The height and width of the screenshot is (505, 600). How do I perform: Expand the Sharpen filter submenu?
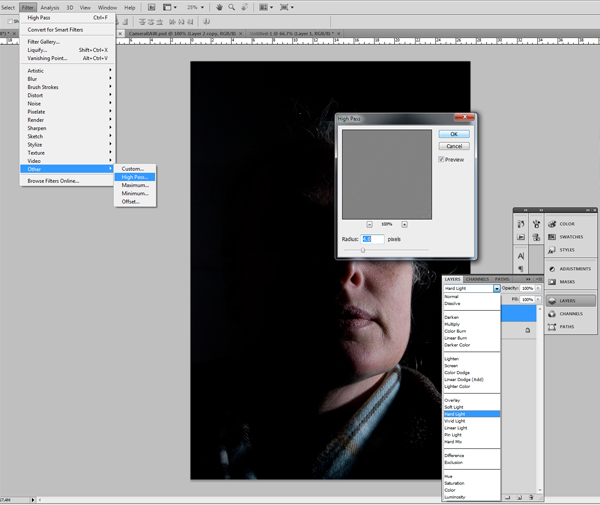click(x=67, y=128)
